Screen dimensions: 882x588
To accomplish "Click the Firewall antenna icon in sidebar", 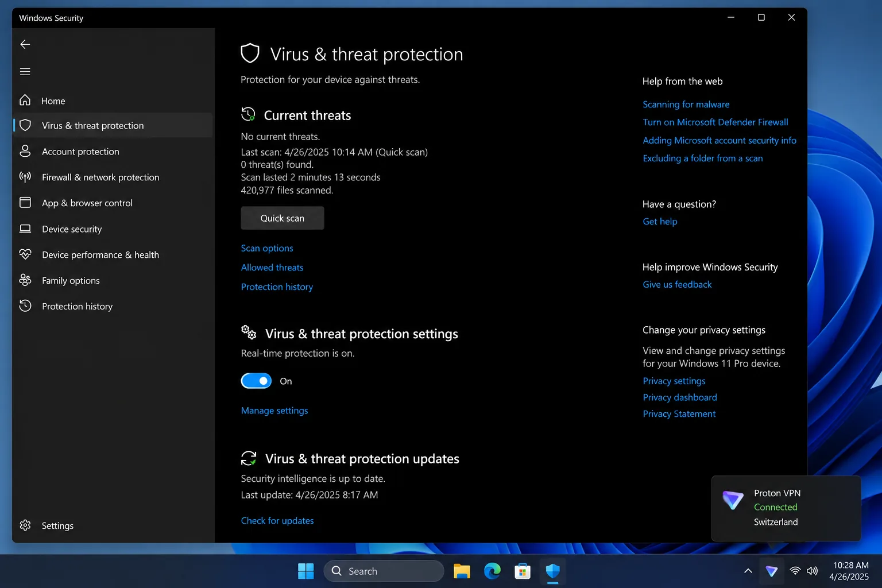I will click(25, 177).
